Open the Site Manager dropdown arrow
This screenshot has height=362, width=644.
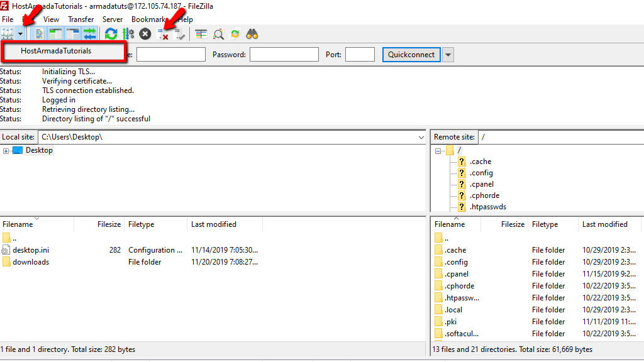coord(20,34)
